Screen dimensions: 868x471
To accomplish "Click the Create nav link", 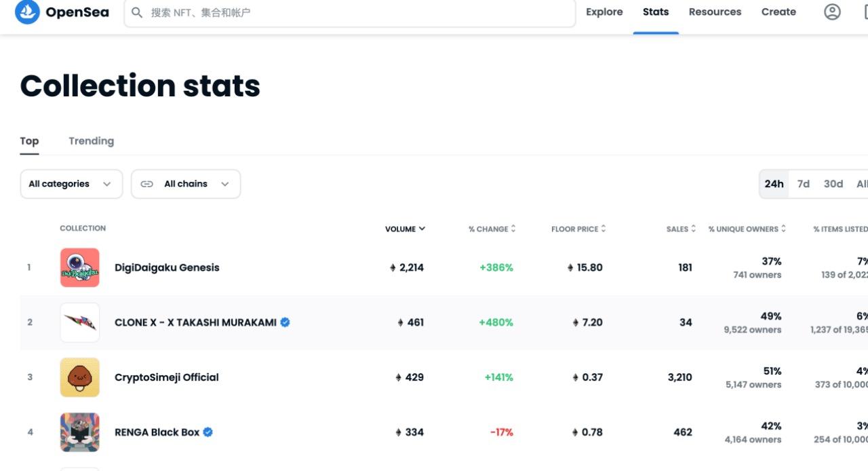I will pos(778,12).
